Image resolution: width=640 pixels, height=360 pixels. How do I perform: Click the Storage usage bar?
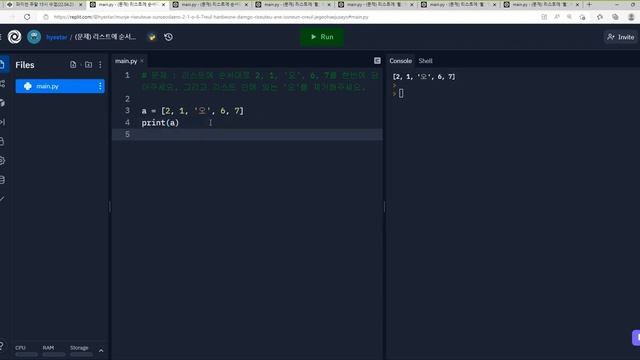(81, 354)
